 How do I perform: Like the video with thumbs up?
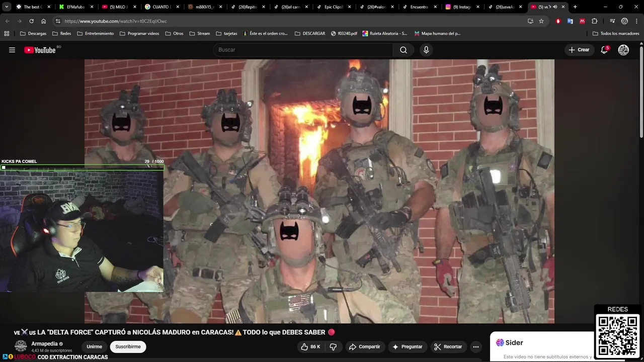tap(310, 347)
